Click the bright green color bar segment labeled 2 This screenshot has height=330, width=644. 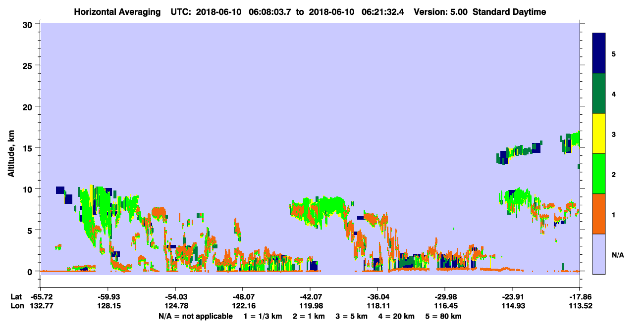(x=599, y=174)
